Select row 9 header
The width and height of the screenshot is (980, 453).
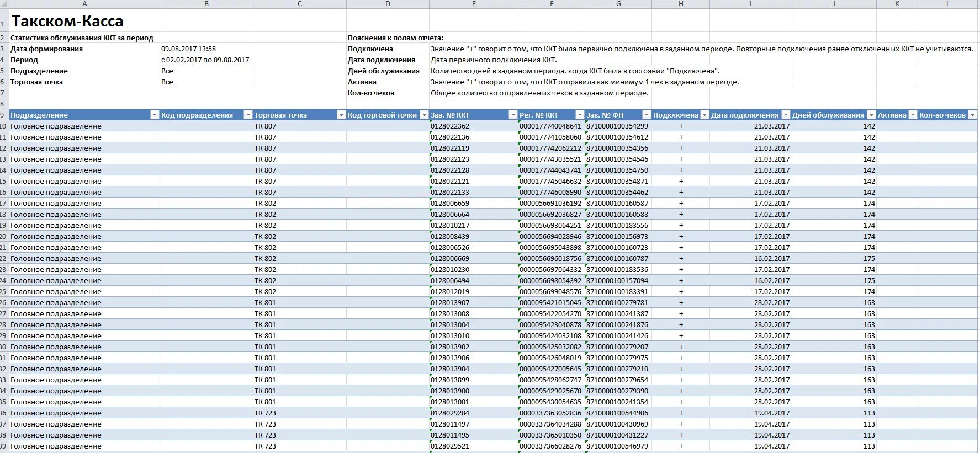[x=4, y=115]
